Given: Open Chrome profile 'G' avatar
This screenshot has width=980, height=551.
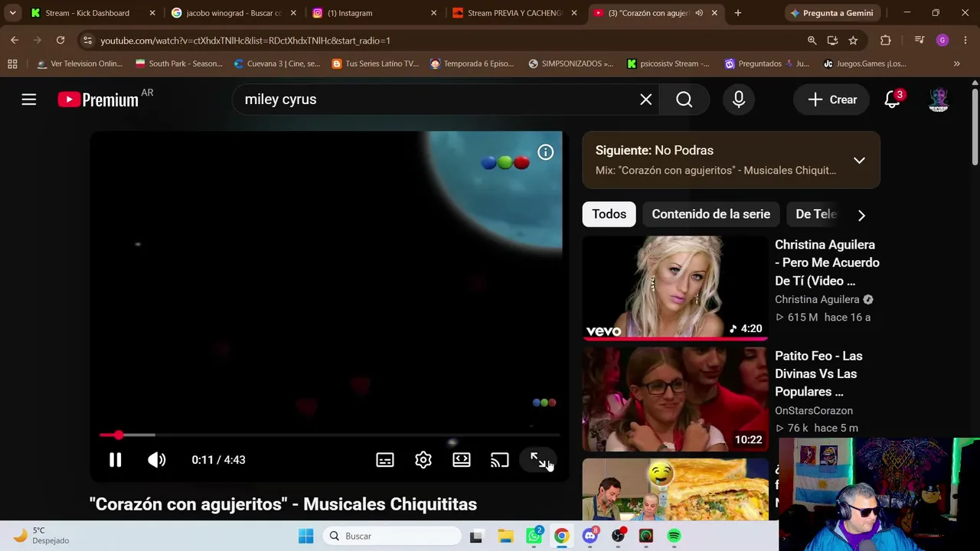Looking at the screenshot, I should [x=942, y=41].
